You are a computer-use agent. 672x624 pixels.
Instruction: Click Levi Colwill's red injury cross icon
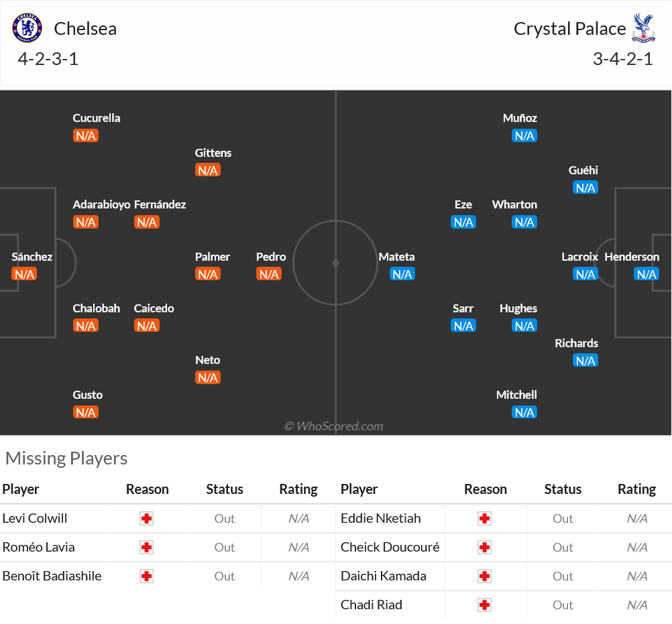coord(147,519)
